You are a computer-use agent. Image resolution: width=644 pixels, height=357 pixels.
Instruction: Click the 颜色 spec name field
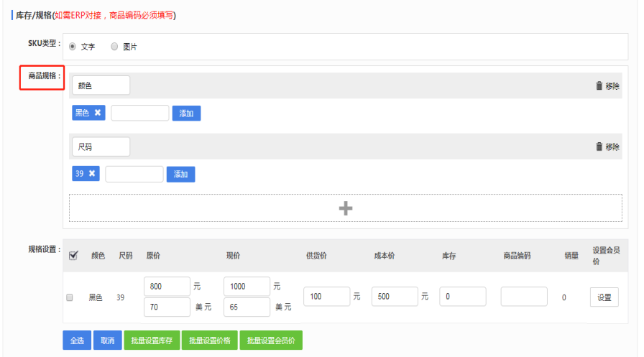[101, 85]
